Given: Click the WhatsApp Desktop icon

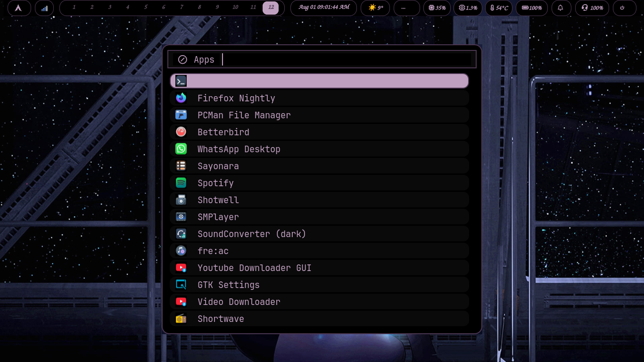Looking at the screenshot, I should click(x=181, y=149).
